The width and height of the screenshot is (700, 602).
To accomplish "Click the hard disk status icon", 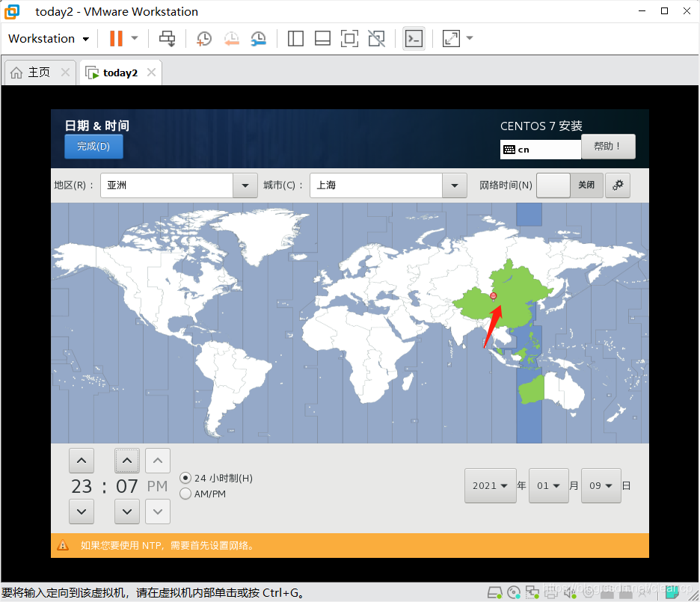I will click(x=494, y=592).
